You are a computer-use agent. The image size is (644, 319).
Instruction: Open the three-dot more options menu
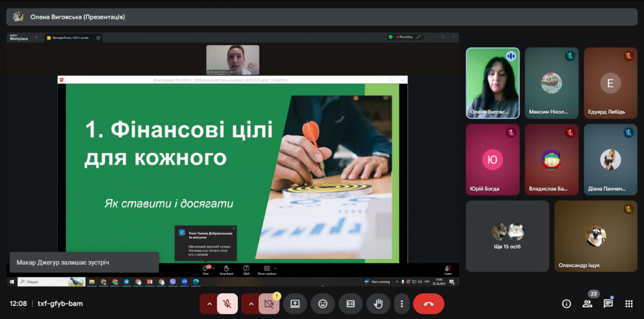401,303
